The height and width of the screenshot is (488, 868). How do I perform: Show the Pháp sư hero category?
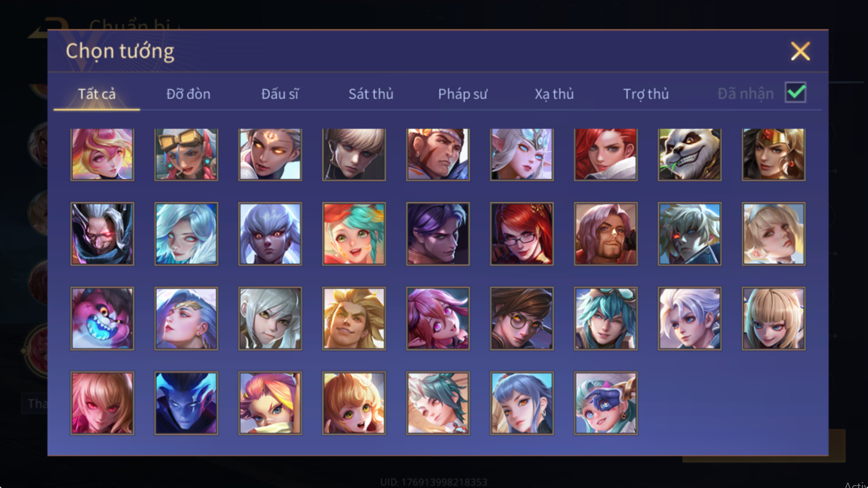(x=463, y=94)
